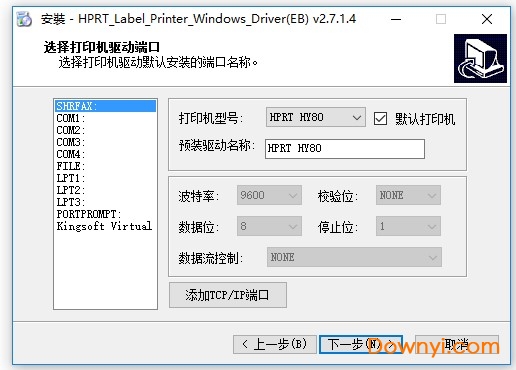516x370 pixels.
Task: Select the COM2: port in list
Action: tap(105, 130)
